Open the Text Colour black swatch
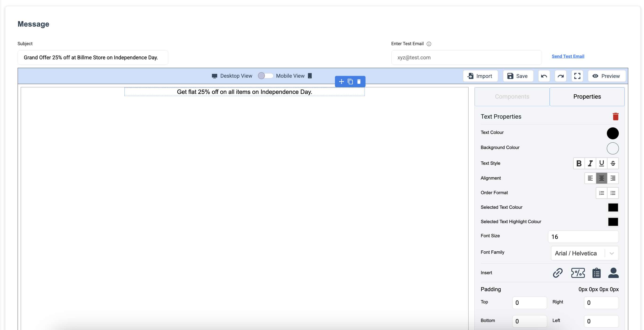The image size is (644, 330). pos(612,133)
